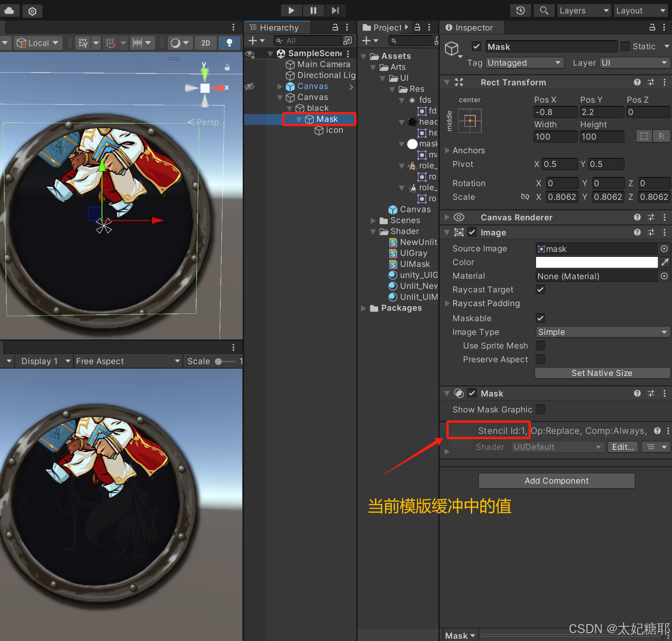672x641 pixels.
Task: Open the Display 1 dropdown in Game view
Action: [46, 361]
